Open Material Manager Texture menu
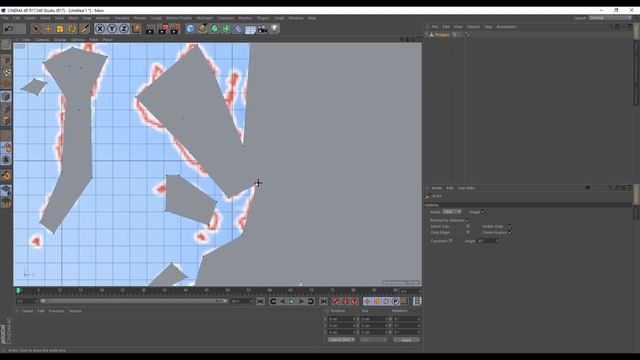640x360 pixels. 75,311
